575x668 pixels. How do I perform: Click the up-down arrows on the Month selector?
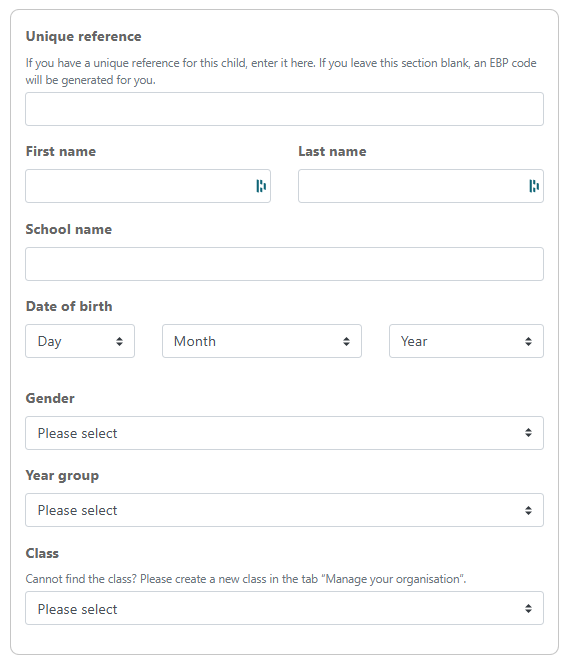(346, 341)
